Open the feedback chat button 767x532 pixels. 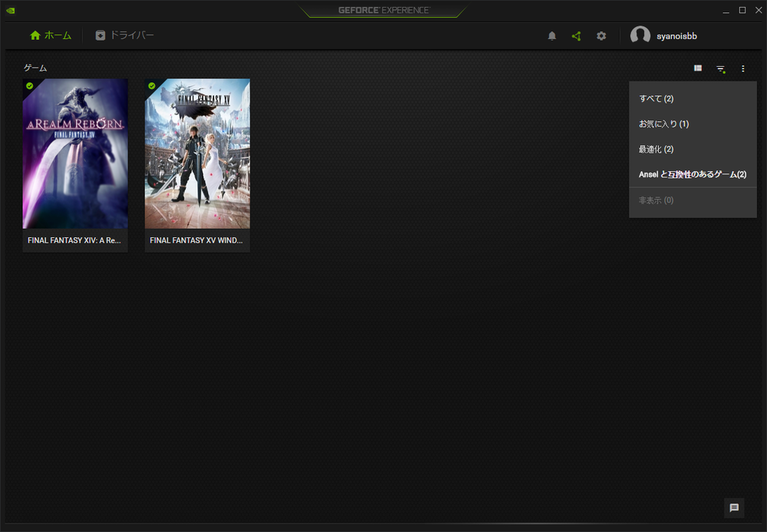(x=734, y=508)
